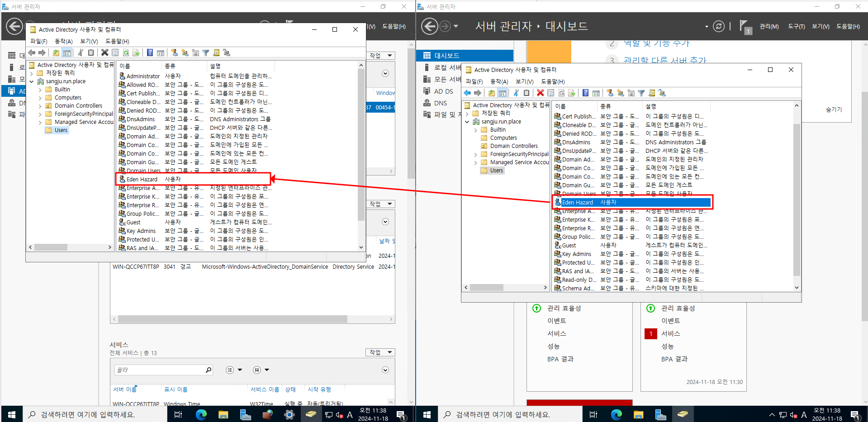Viewport: 868px width, 422px height.
Task: Click the red-flagged 서비스 link in right dashboard tile
Action: pyautogui.click(x=671, y=334)
